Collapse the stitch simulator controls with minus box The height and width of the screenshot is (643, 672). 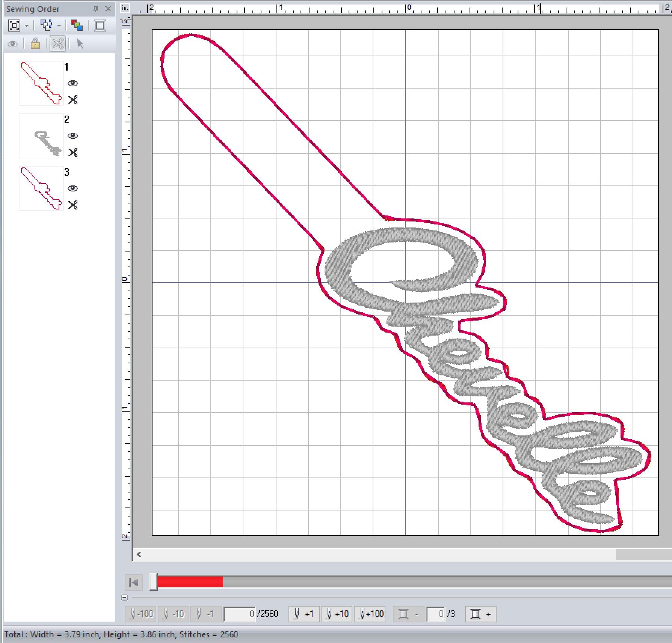tap(125, 597)
